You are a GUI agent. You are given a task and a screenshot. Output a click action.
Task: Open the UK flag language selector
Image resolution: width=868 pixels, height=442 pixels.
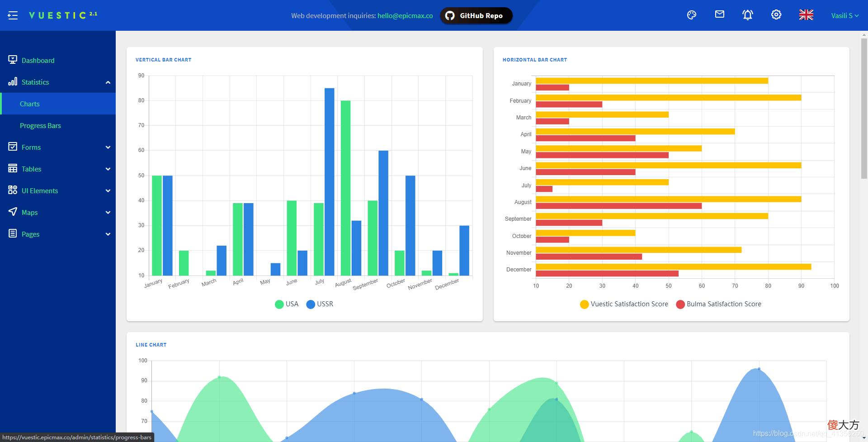tap(806, 15)
